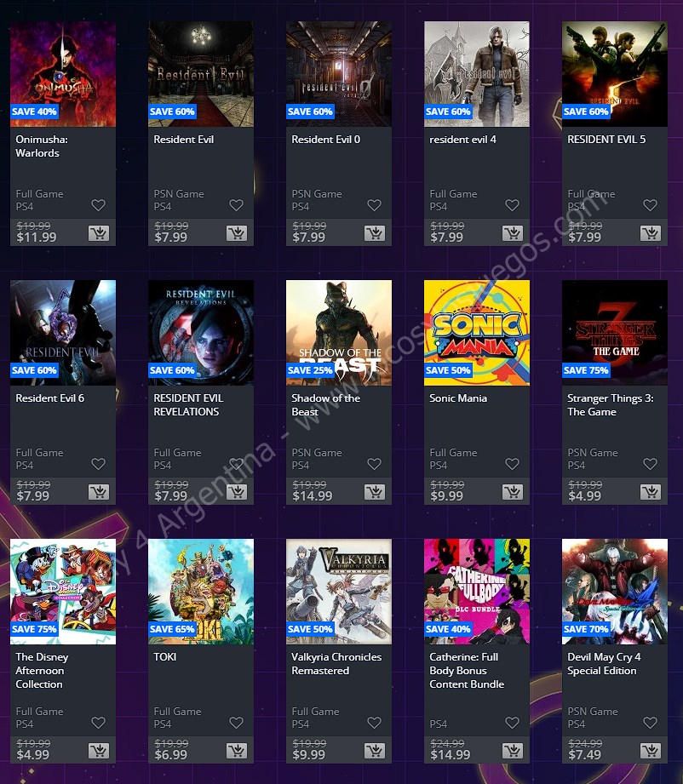This screenshot has width=683, height=784.
Task: Add Devil May Cry 4 to cart
Action: click(x=651, y=751)
